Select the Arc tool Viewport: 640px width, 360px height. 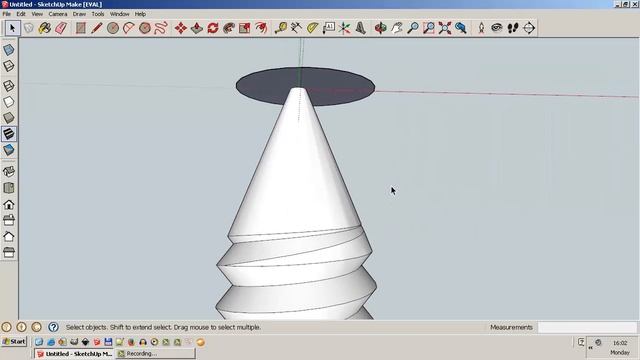(129, 28)
